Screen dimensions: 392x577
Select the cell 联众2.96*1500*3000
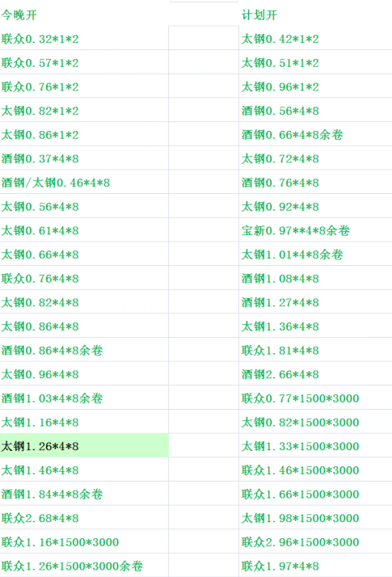315,541
